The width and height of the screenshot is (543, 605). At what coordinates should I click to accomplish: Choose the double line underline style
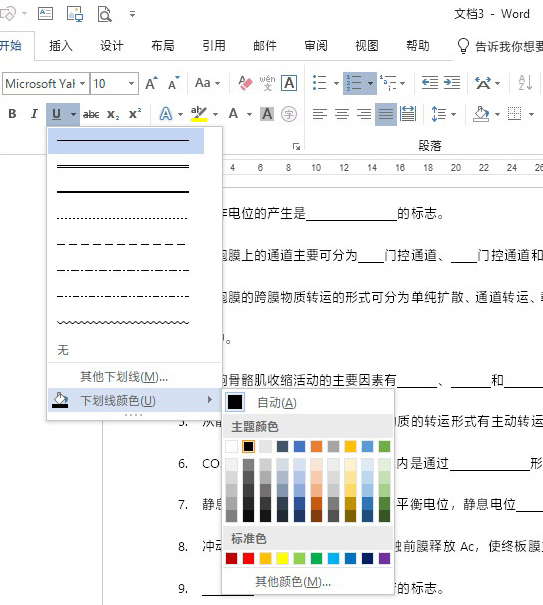126,166
